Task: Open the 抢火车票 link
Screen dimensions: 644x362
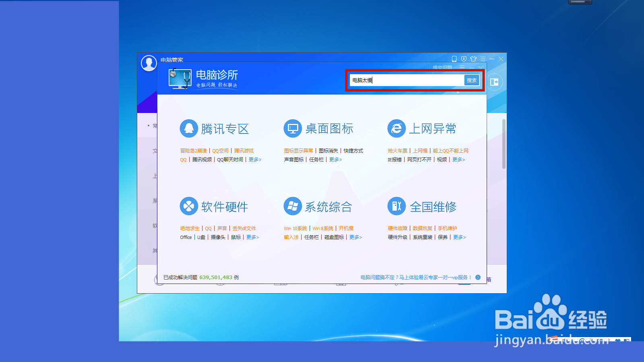Action: (398, 151)
